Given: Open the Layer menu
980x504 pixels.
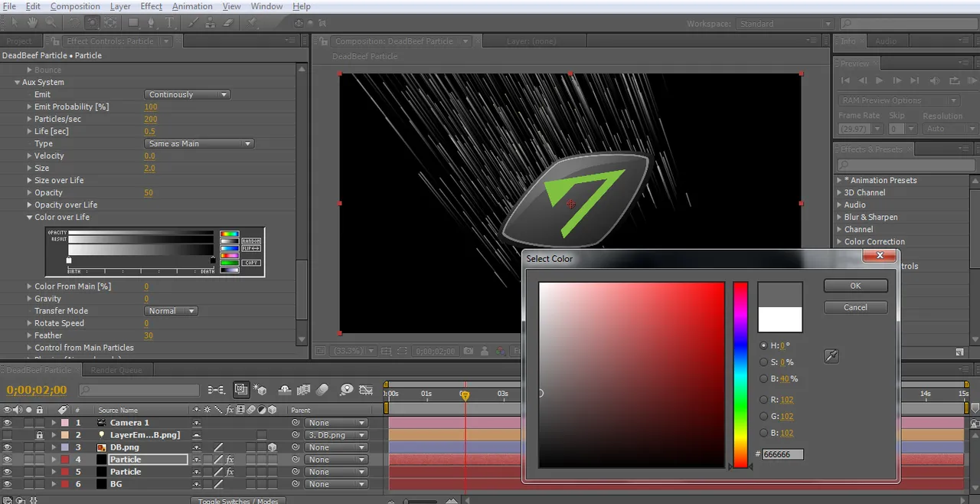Looking at the screenshot, I should [x=120, y=6].
